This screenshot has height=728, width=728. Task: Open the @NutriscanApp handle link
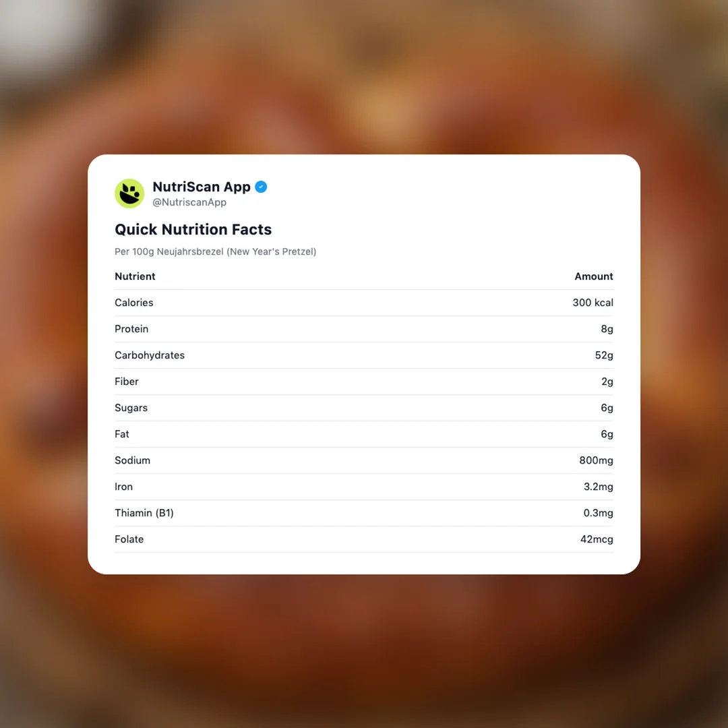coord(189,202)
